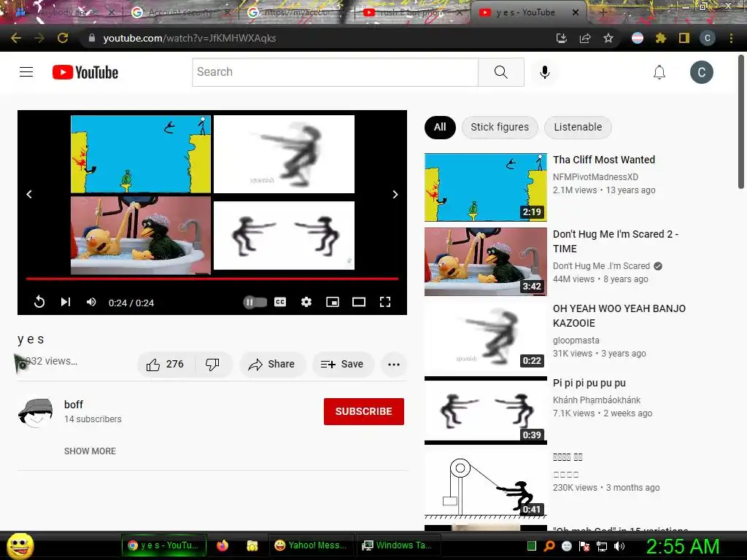Launch Firefox from the taskbar
747x560 pixels.
pos(222,545)
